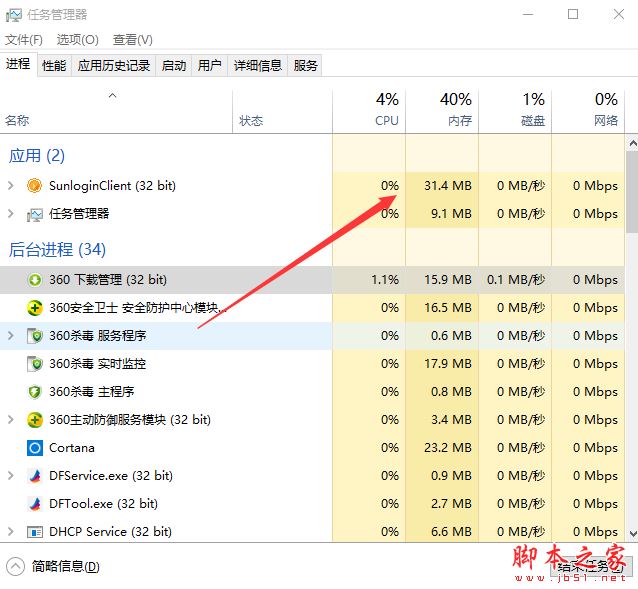Switch to the 启动 tab
The height and width of the screenshot is (589, 638).
pyautogui.click(x=174, y=65)
